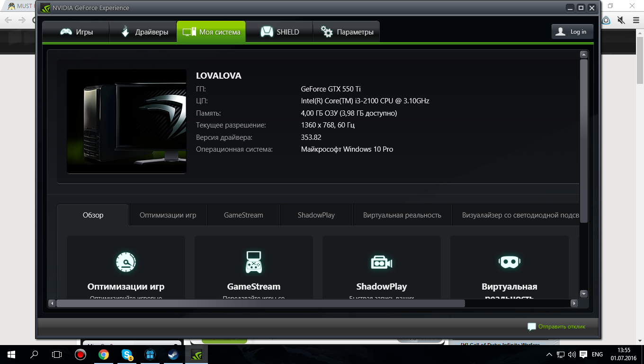Open the browser's hamburger menu
Screen dimensions: 644x364
tap(636, 20)
